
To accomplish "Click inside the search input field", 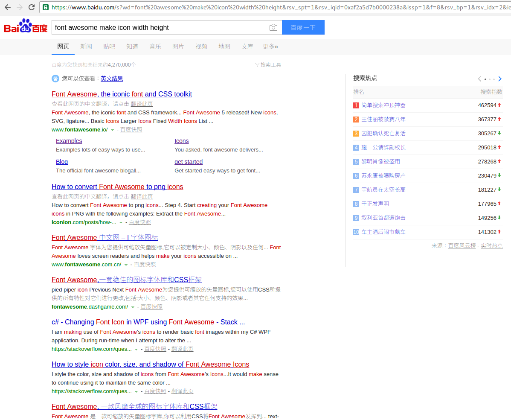I will (162, 27).
